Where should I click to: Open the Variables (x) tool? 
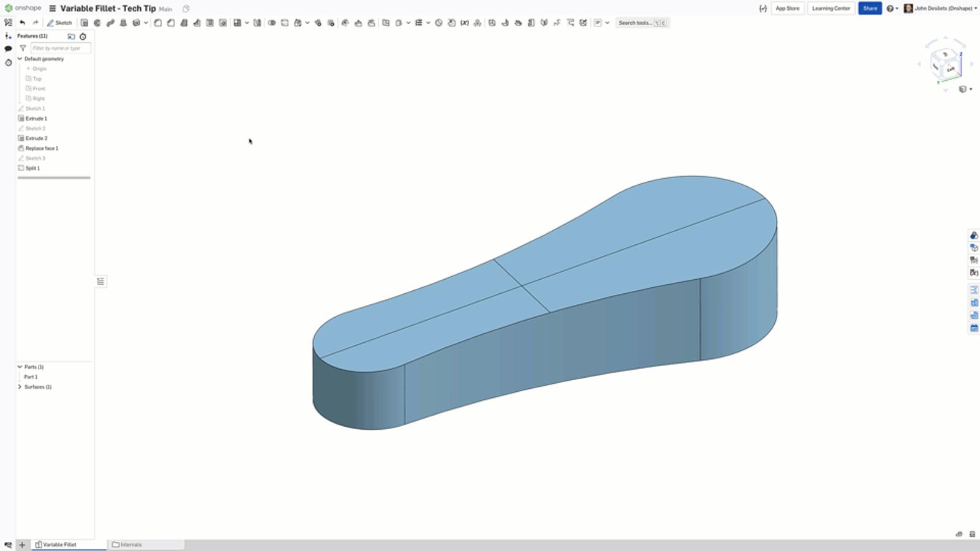coord(464,23)
